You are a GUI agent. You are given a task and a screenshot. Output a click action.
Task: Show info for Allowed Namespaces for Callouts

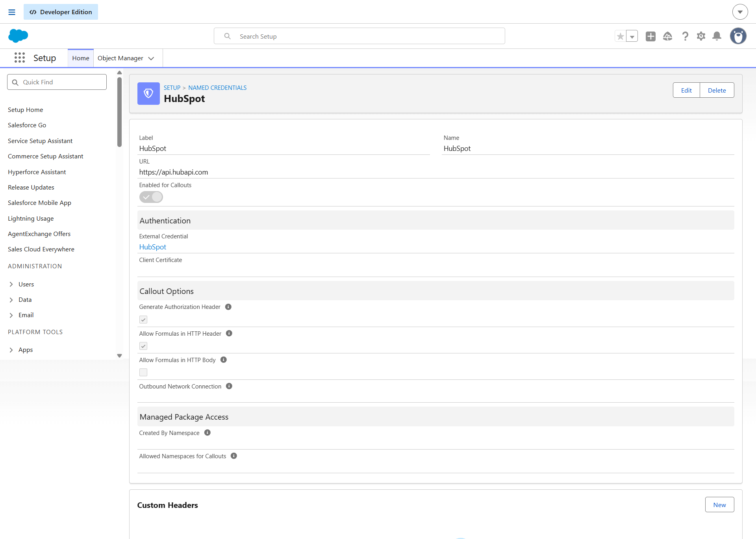[234, 456]
